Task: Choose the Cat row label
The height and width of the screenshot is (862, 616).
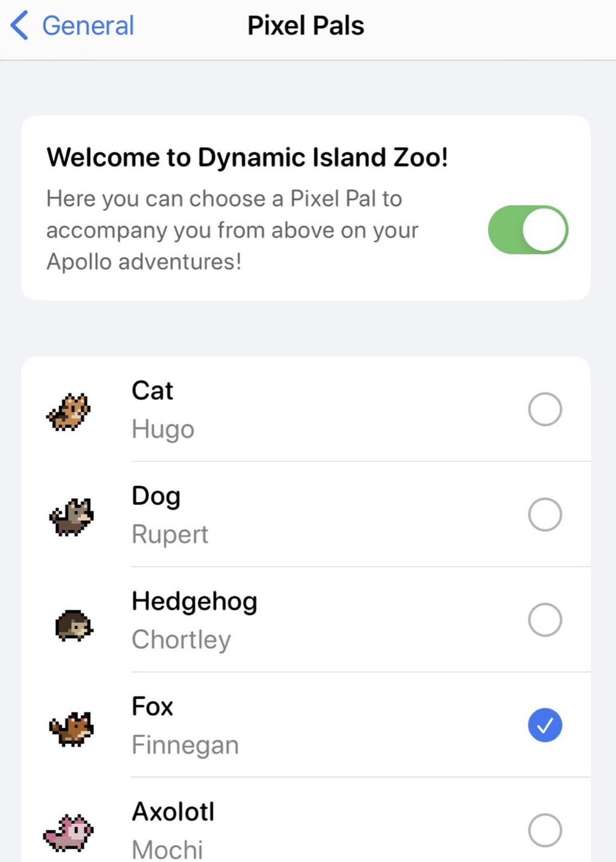Action: (152, 391)
